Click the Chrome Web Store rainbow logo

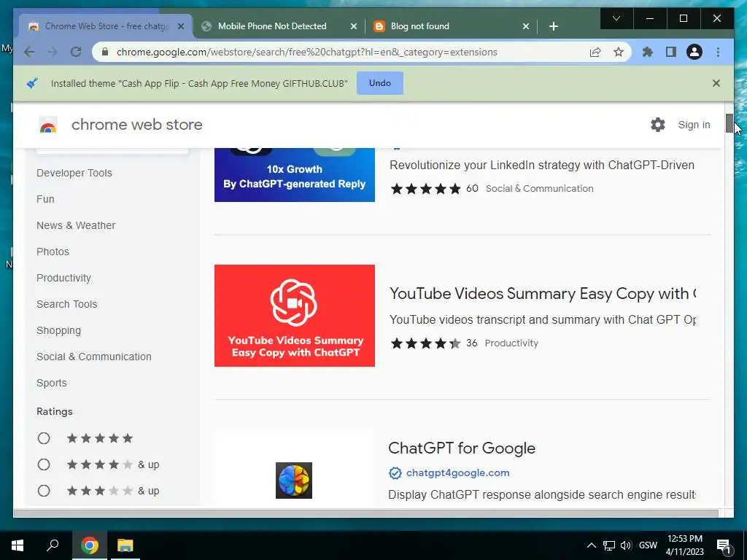coord(48,125)
